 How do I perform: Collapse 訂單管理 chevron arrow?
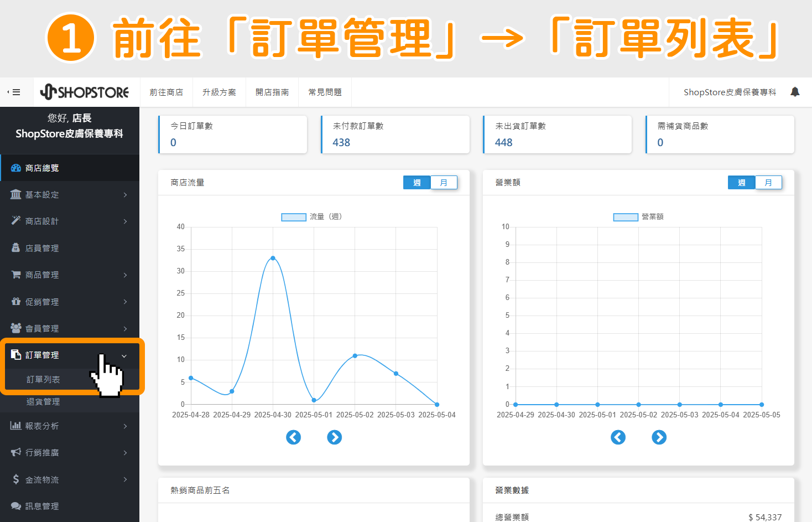coord(124,356)
